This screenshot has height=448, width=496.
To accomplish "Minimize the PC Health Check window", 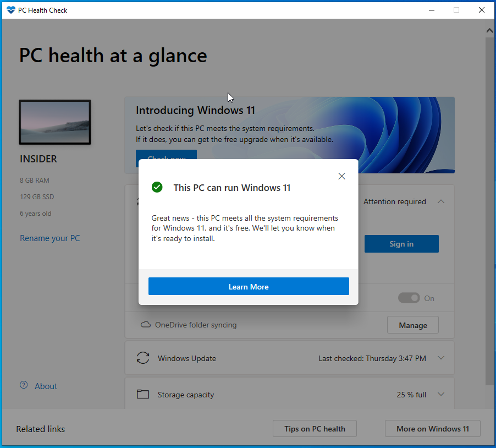I will (x=432, y=10).
